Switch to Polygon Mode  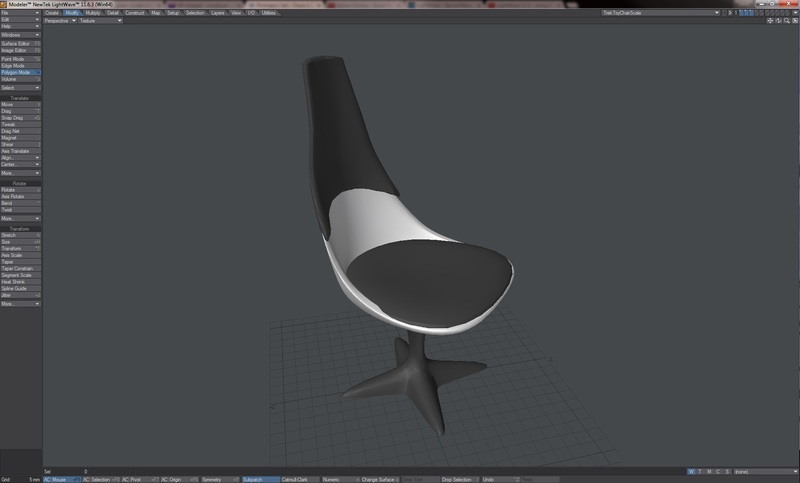20,72
